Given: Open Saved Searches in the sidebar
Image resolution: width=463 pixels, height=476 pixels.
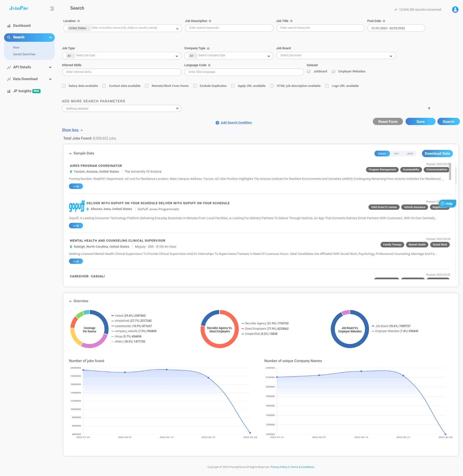Looking at the screenshot, I should tap(24, 54).
